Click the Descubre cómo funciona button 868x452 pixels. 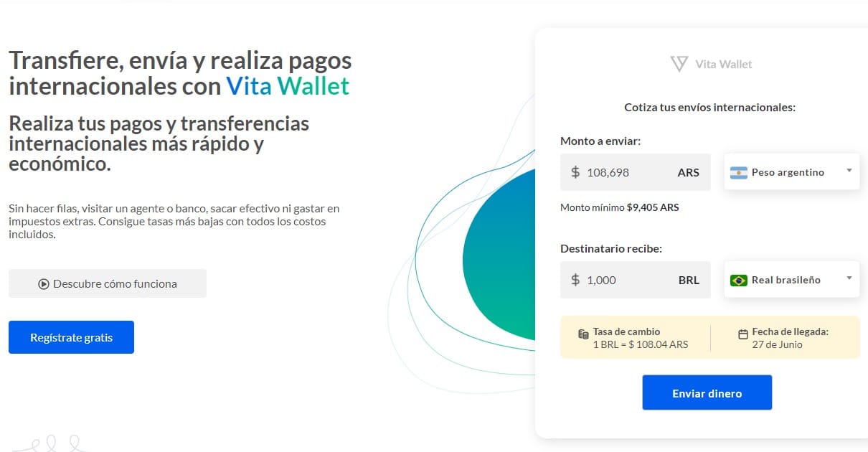click(x=108, y=283)
